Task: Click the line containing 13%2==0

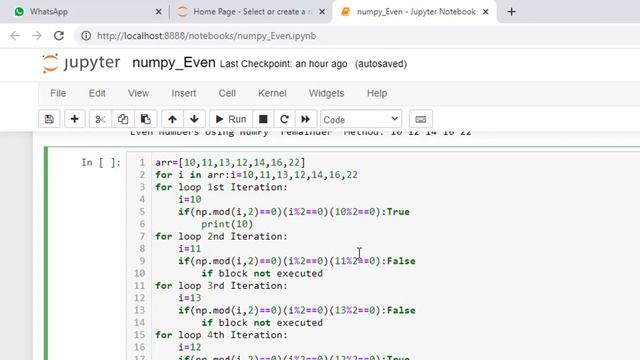Action: pos(297,310)
